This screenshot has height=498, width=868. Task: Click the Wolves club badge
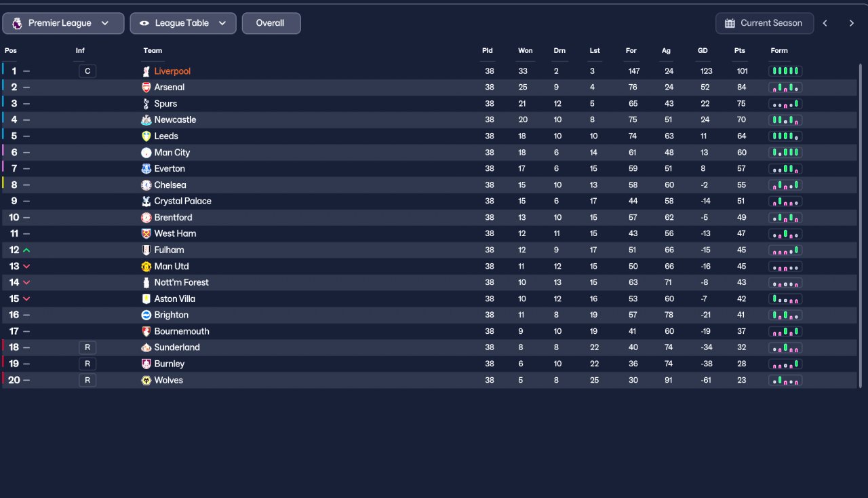[x=146, y=381]
